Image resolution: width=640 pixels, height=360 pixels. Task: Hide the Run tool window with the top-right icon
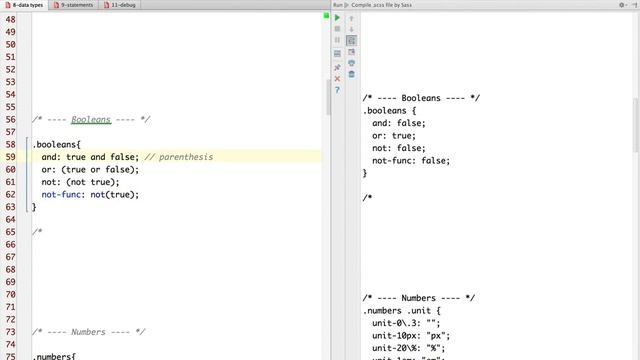pos(635,5)
